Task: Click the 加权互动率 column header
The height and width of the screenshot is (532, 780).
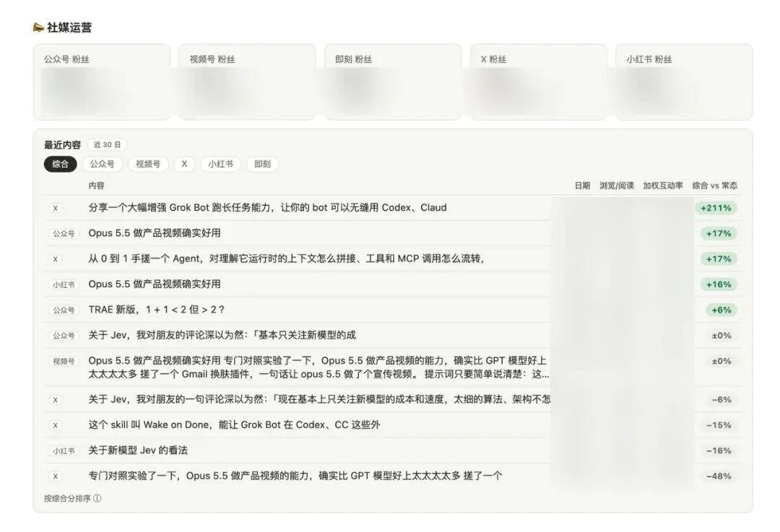Action: coord(662,186)
